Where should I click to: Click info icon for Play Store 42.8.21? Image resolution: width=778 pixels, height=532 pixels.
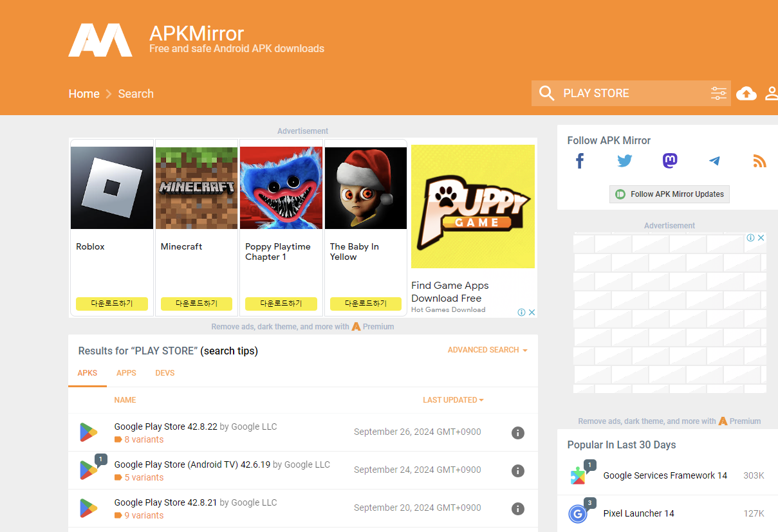pos(517,508)
